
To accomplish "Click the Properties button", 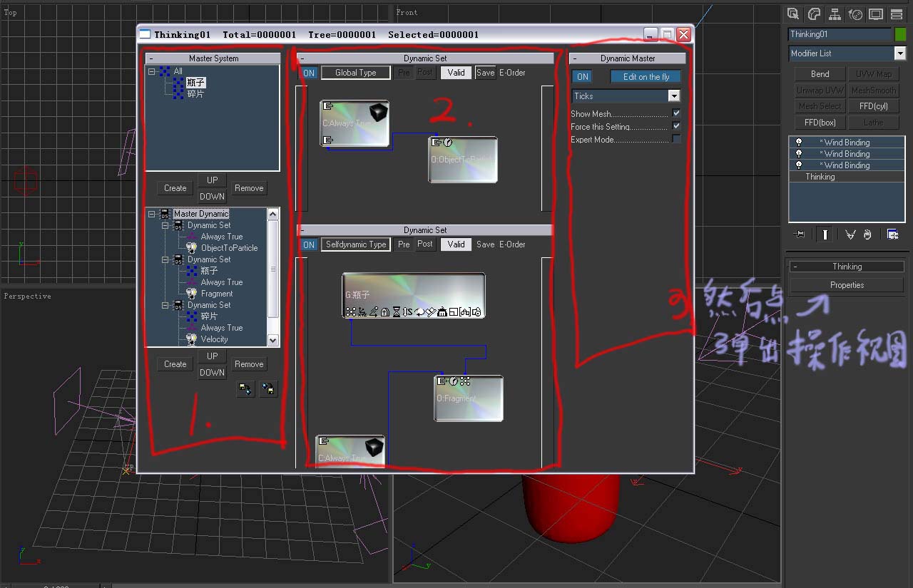I will point(847,285).
